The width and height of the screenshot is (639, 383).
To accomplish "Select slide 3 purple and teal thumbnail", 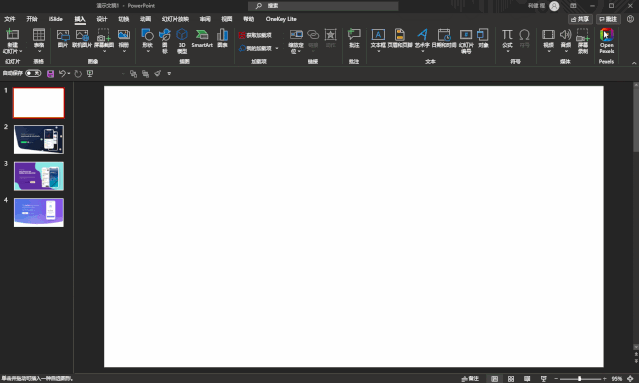I will [x=39, y=176].
